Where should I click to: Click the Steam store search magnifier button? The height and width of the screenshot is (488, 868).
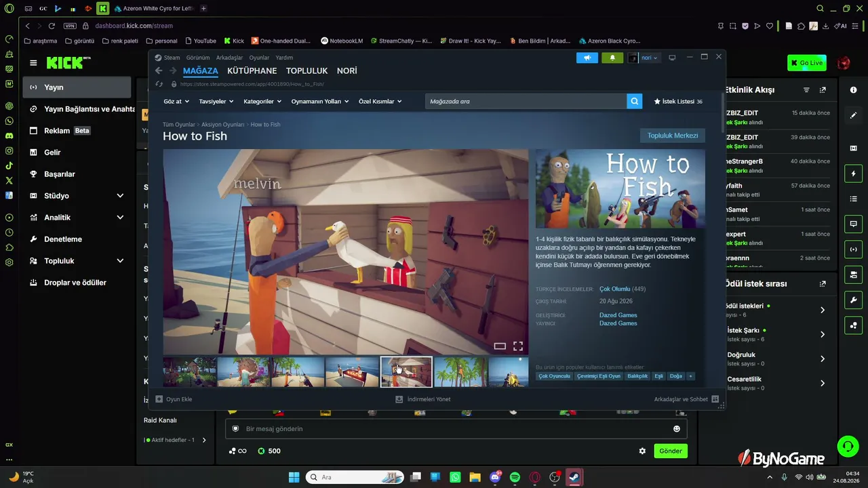(x=635, y=101)
